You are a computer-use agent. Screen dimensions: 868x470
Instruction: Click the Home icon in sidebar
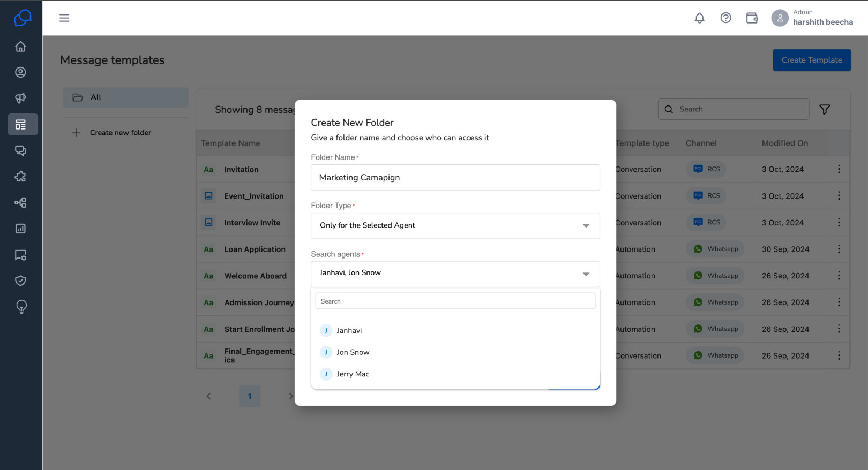[x=21, y=47]
